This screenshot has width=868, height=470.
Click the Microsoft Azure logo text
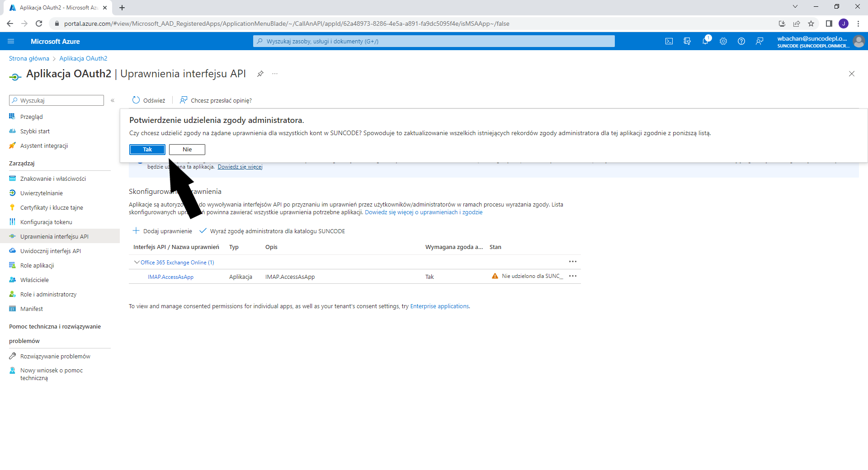55,41
